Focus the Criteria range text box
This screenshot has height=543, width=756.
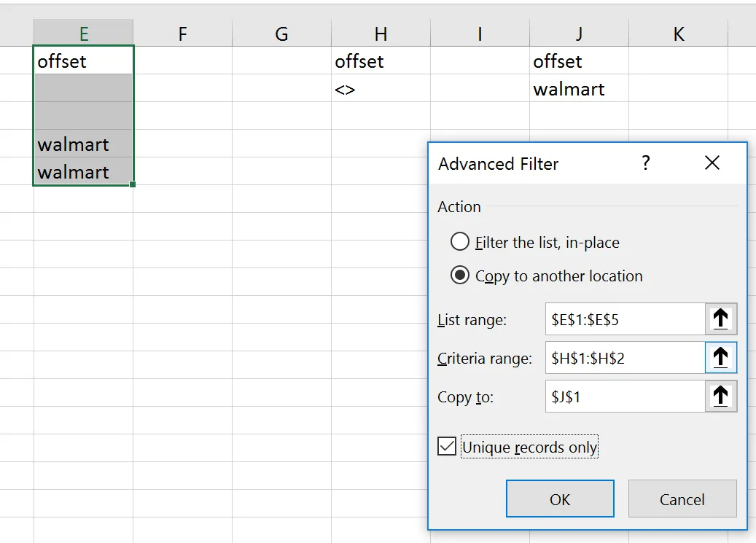pos(624,358)
